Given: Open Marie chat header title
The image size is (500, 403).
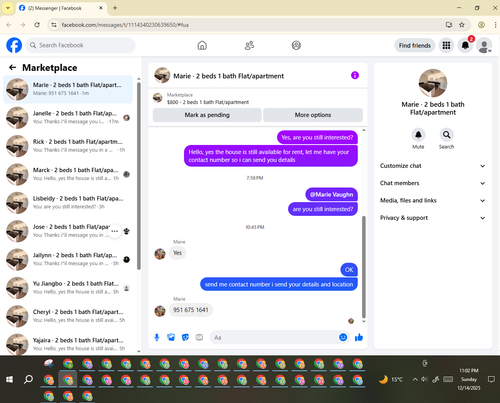Looking at the screenshot, I should pos(228,76).
